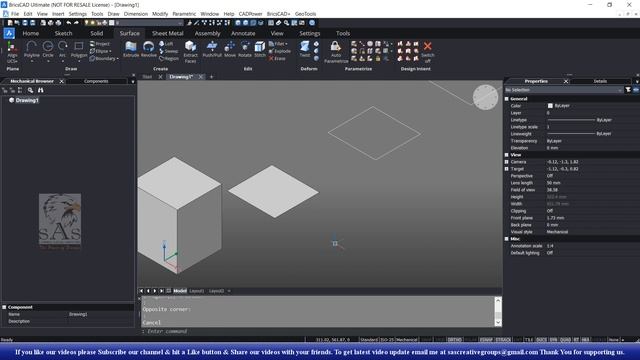Close the Mechanical Browser panel
640x360 pixels.
pyautogui.click(x=62, y=81)
